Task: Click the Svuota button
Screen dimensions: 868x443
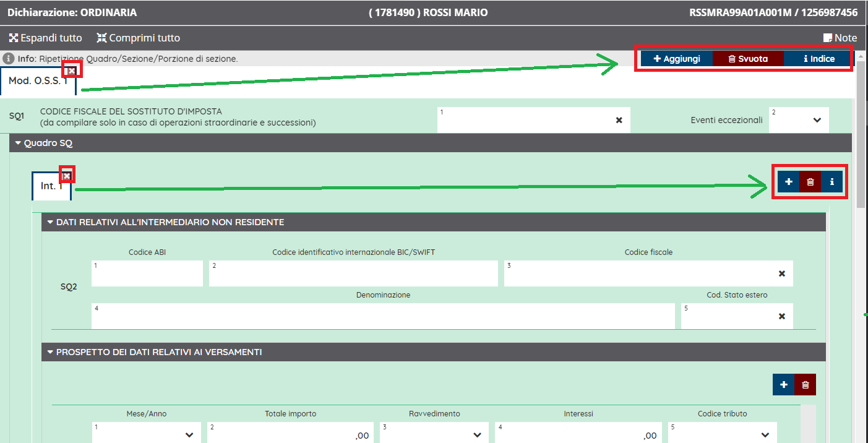Action: (x=748, y=59)
